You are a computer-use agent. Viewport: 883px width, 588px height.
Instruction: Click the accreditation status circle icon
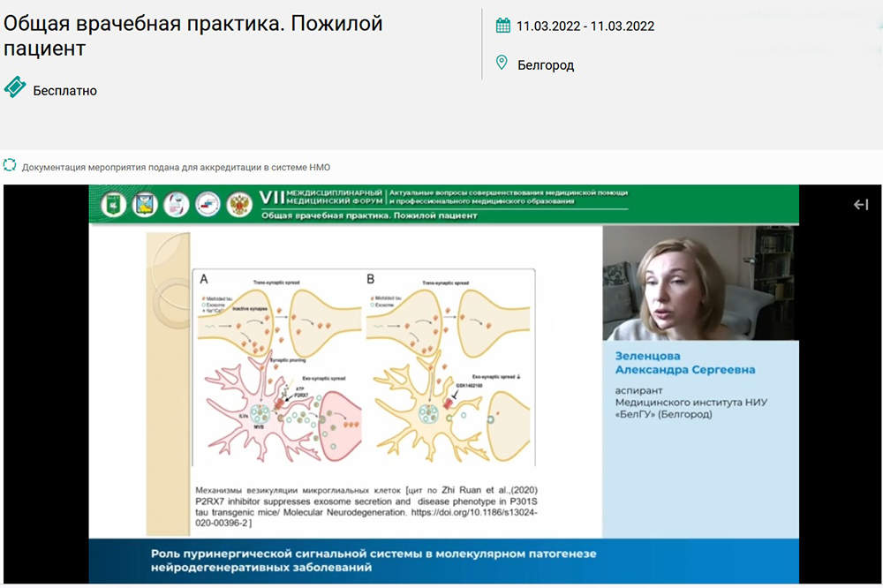pos(10,164)
